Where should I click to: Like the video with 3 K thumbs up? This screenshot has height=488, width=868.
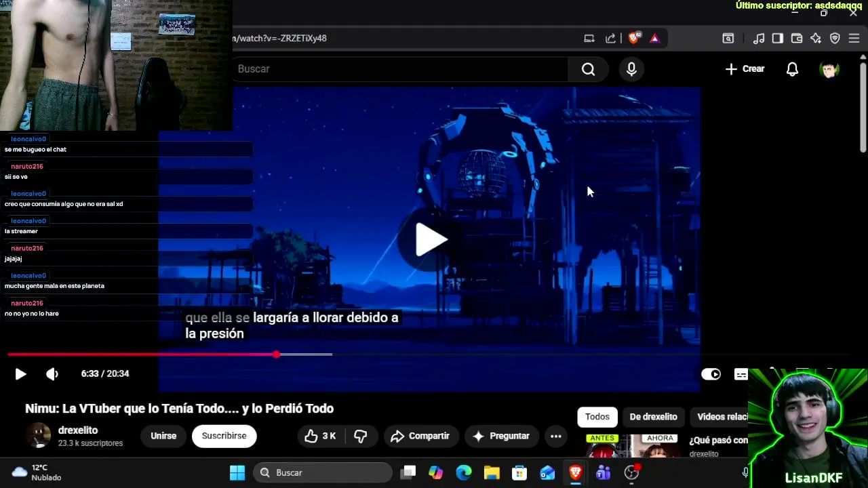pyautogui.click(x=321, y=436)
